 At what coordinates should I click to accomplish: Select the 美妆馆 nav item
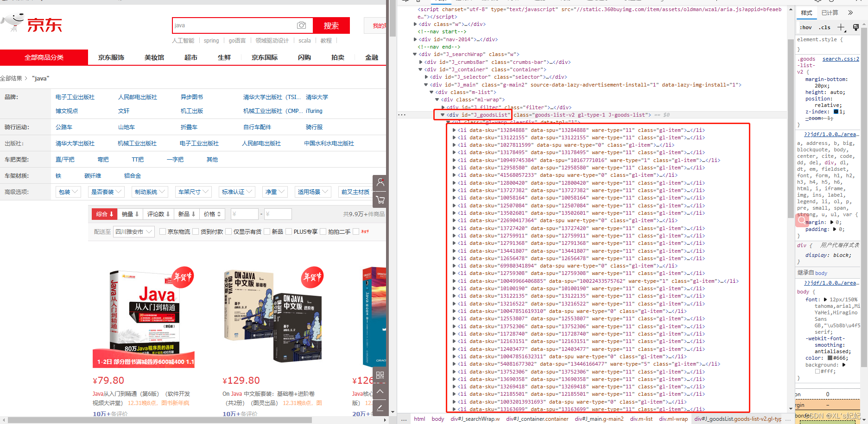pyautogui.click(x=154, y=57)
